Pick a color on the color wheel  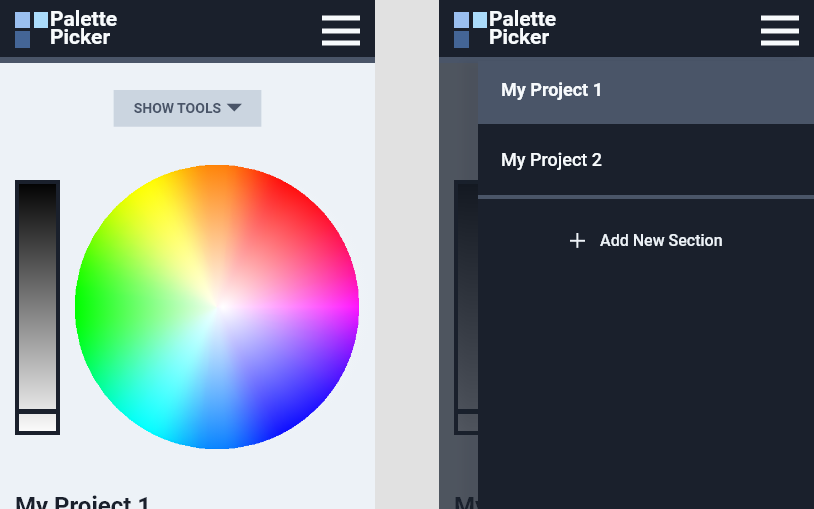click(x=217, y=306)
